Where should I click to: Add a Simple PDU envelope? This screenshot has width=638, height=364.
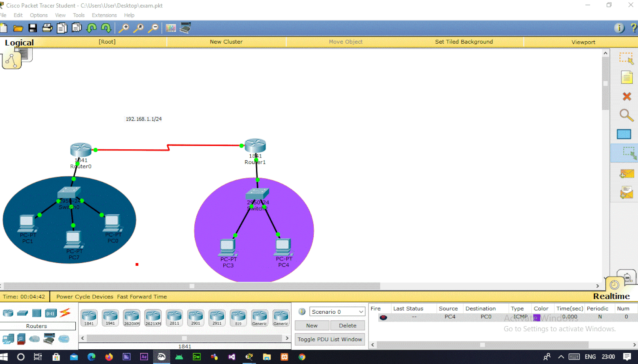(x=626, y=173)
